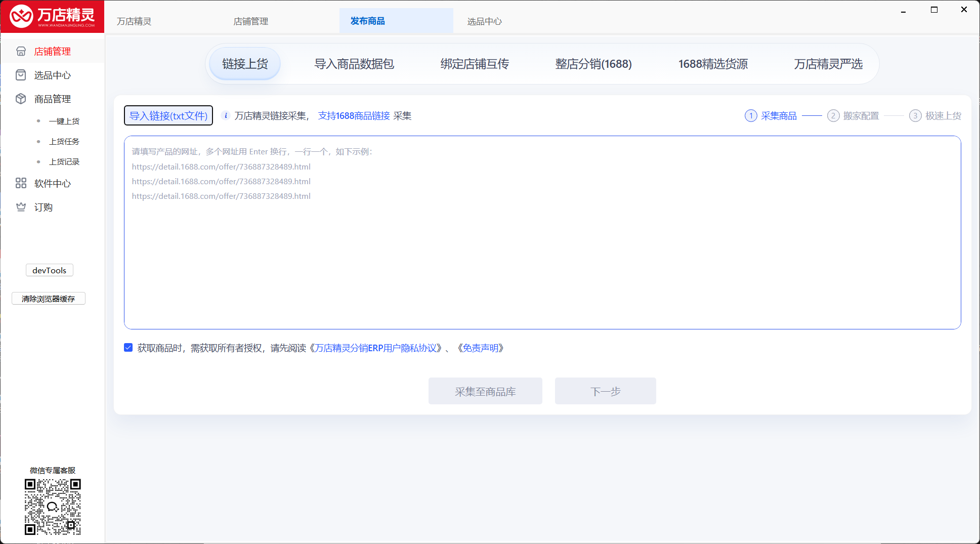980x544 pixels.
Task: Switch to 导入商品数据包 tab
Action: pyautogui.click(x=354, y=64)
